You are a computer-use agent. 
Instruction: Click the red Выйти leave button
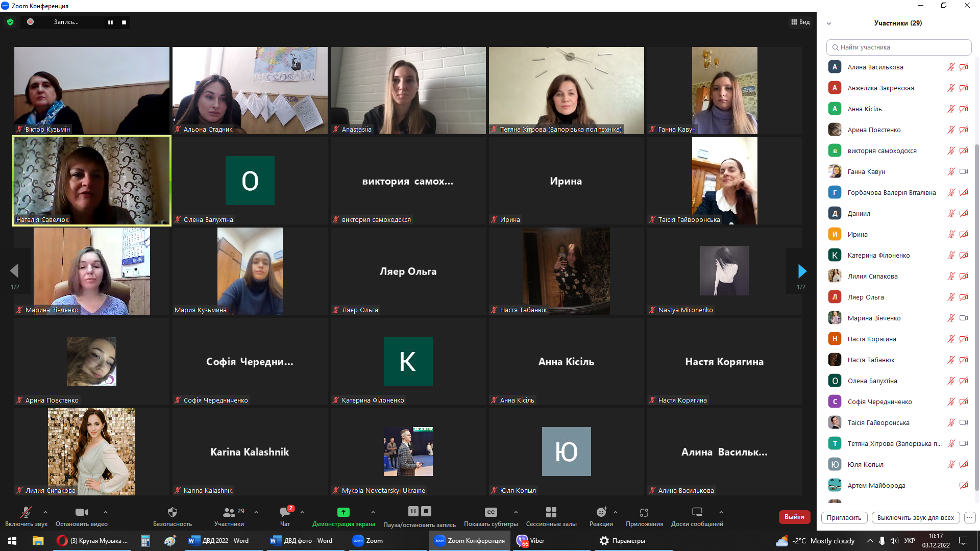click(x=794, y=517)
